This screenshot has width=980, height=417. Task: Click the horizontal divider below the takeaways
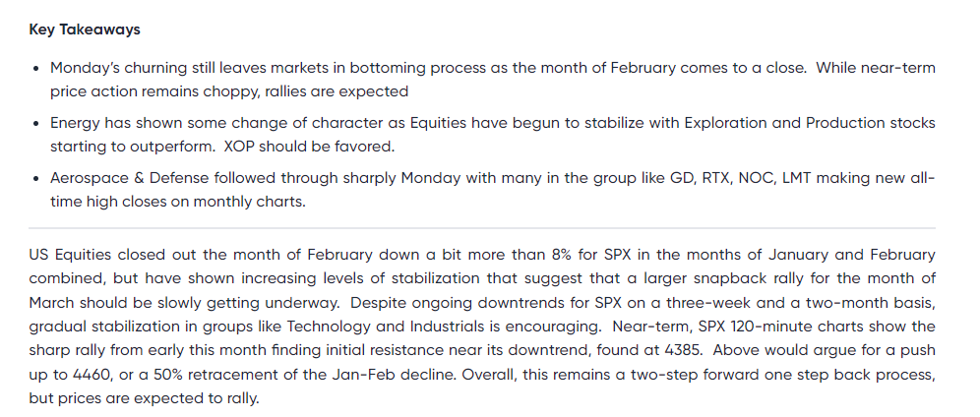(x=482, y=228)
